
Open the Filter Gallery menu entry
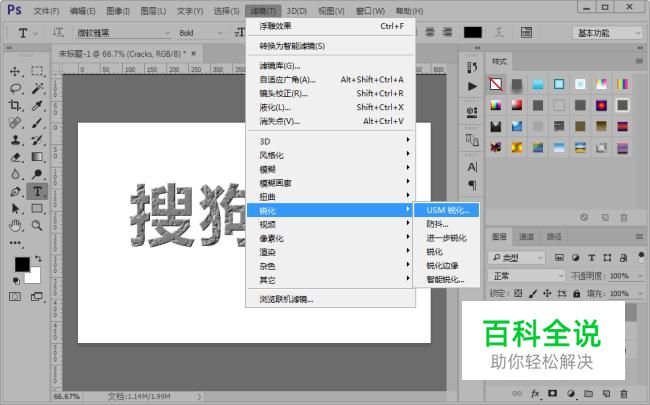330,65
